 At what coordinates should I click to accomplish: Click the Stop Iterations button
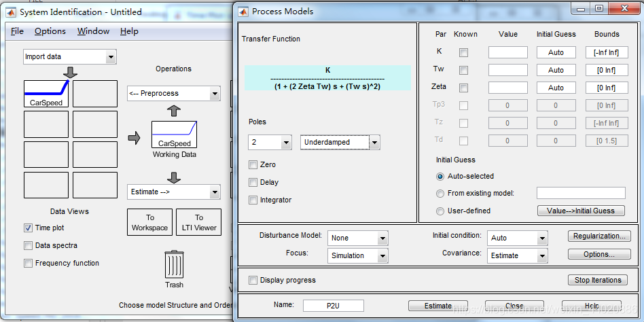[x=598, y=280]
